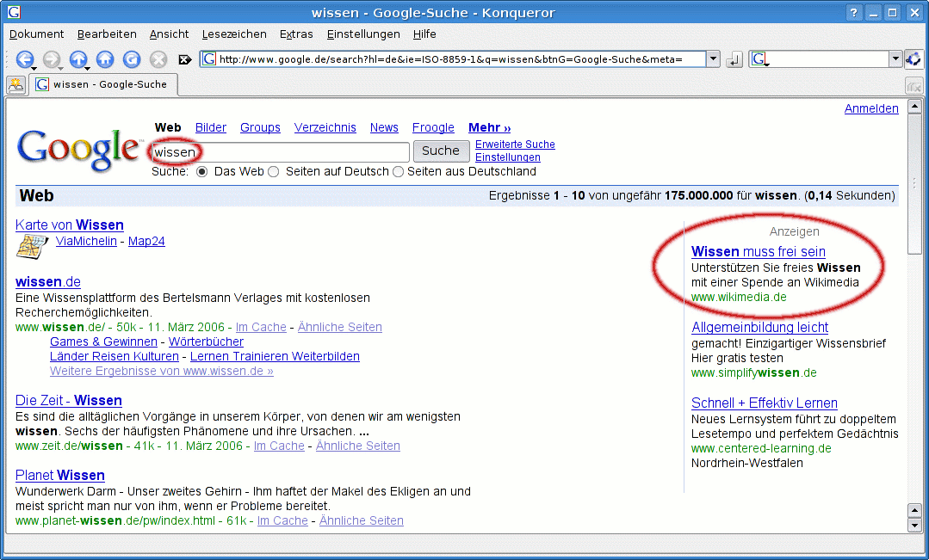Viewport: 929px width, 560px height.
Task: Expand the search bar dropdown arrow
Action: pos(895,59)
